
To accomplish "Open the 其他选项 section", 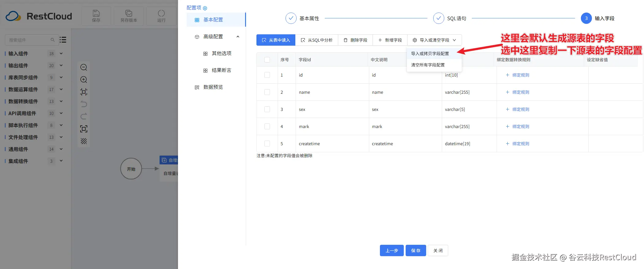I will point(222,53).
